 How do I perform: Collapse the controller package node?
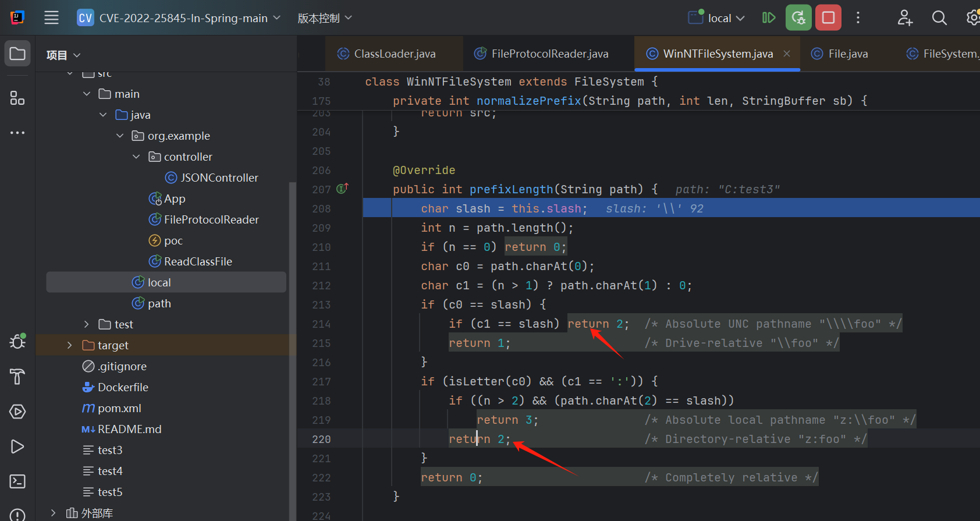click(x=136, y=157)
